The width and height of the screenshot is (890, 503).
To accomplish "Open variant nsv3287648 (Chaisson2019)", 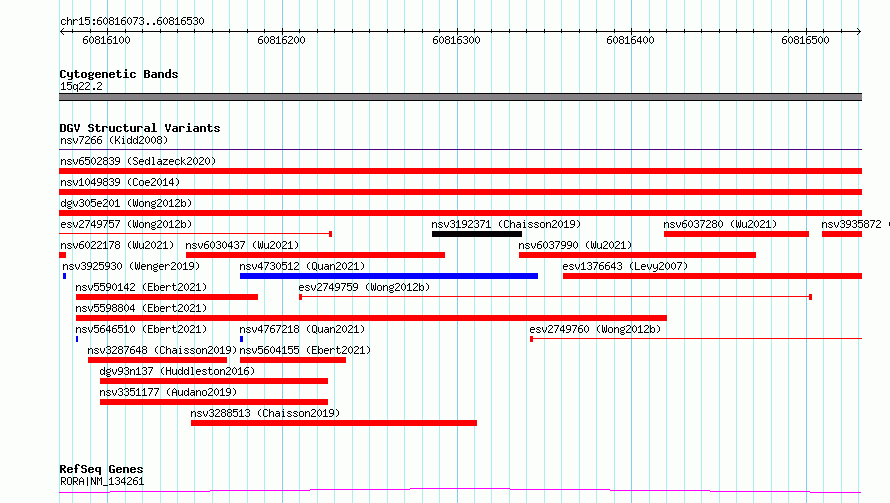I will (x=162, y=350).
